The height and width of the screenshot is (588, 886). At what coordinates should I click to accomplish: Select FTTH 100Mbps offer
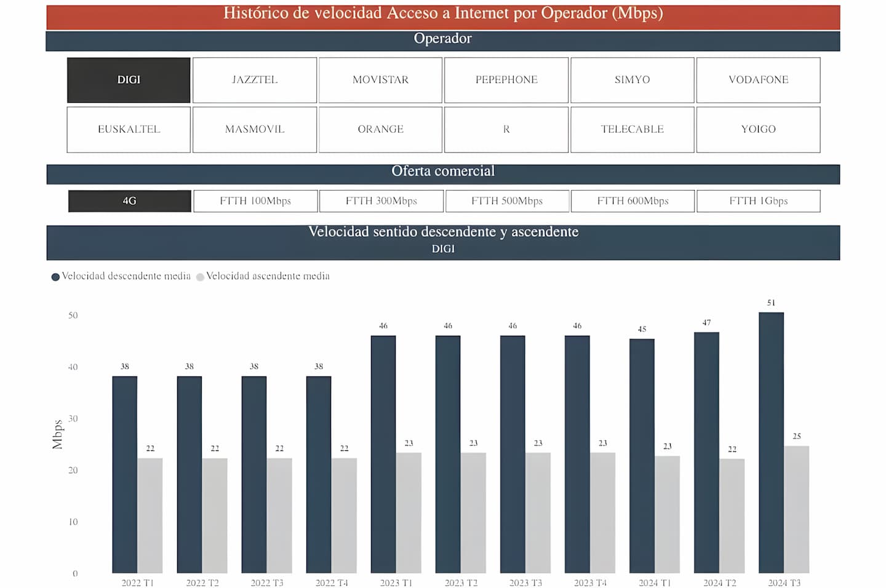point(255,201)
